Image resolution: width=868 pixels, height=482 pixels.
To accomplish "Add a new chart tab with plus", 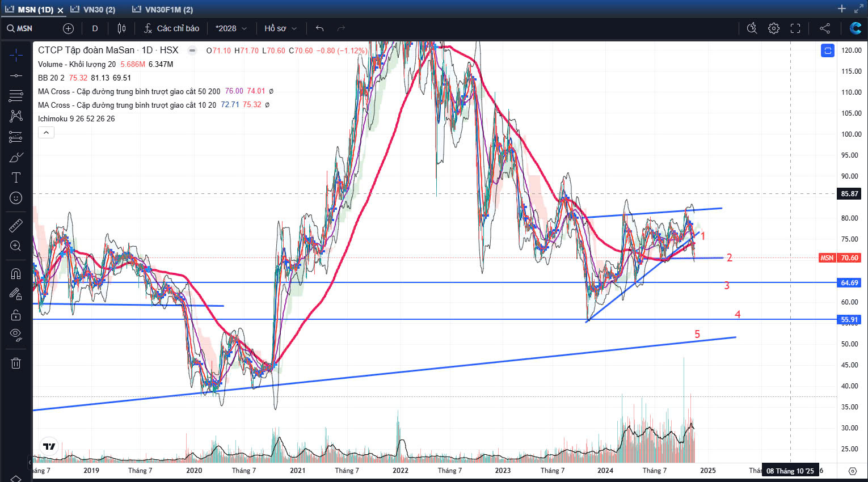I will 842,9.
